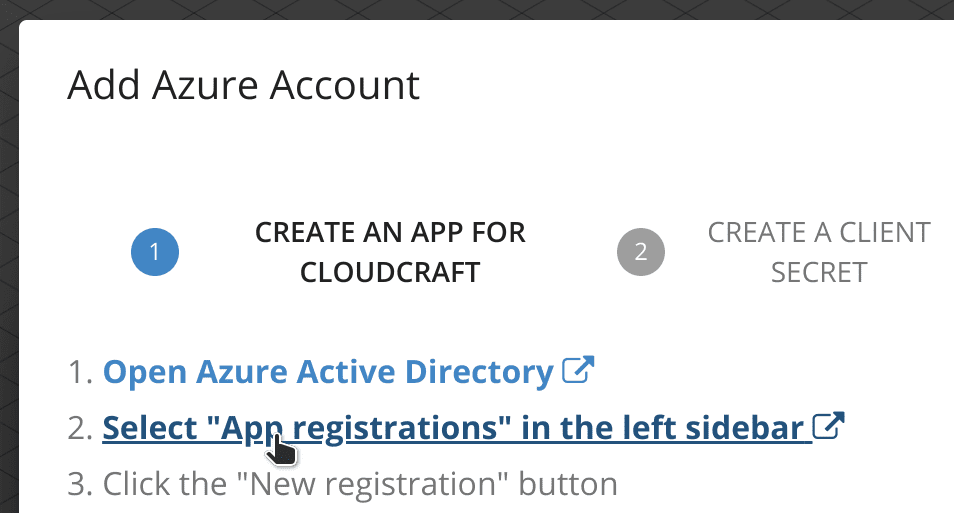Click the "New registration" instruction line
The image size is (954, 513).
pyautogui.click(x=343, y=484)
